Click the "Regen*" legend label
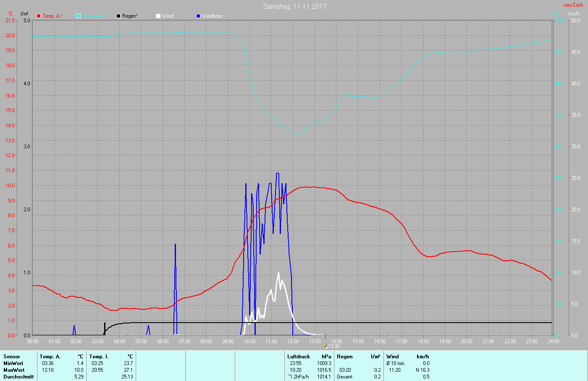This screenshot has height=381, width=588. point(130,16)
